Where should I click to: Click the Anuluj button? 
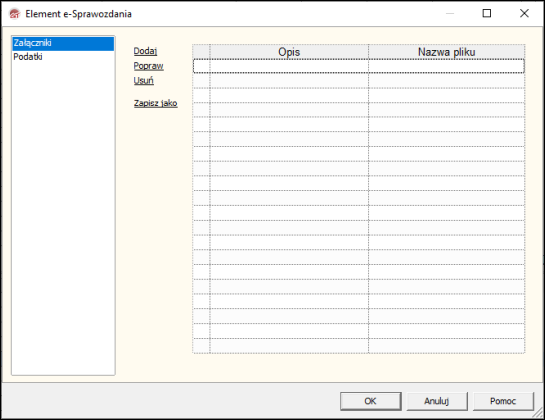(x=437, y=401)
